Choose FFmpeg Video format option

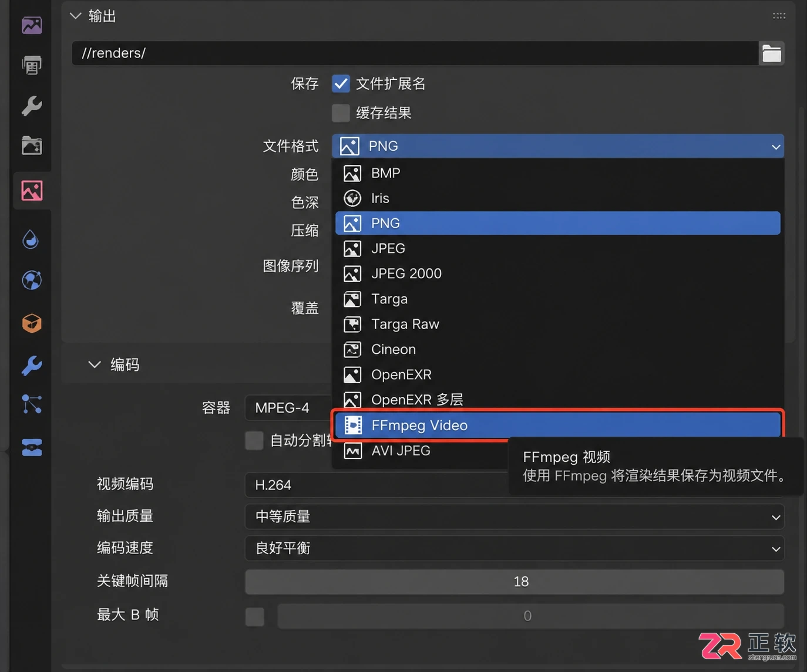click(558, 425)
